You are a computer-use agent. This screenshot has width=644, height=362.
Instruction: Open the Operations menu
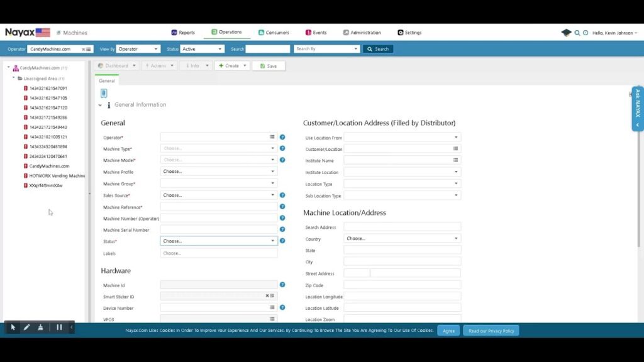[226, 32]
